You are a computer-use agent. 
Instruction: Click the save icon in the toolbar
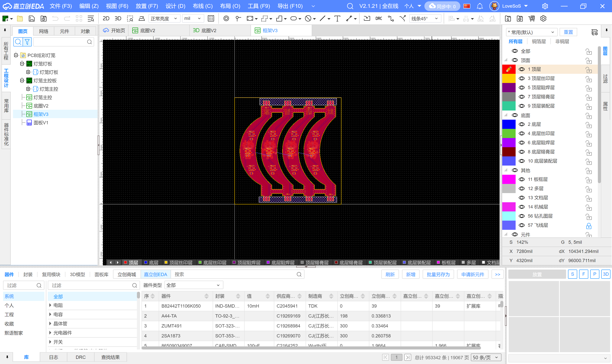coord(32,18)
